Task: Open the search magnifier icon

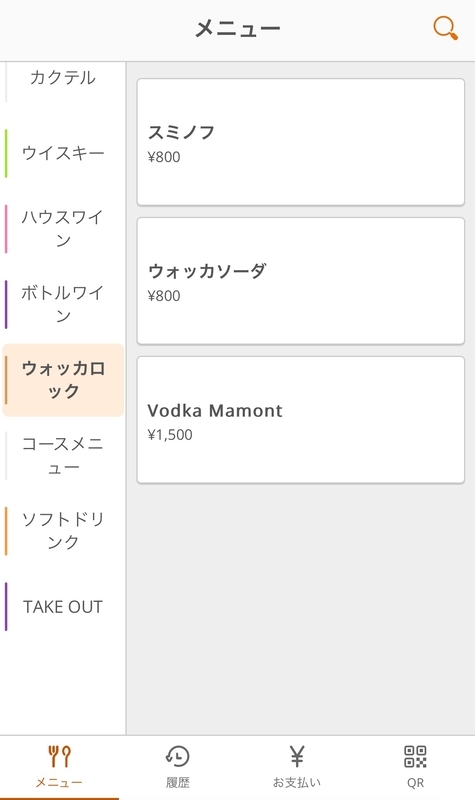Action: 445,28
